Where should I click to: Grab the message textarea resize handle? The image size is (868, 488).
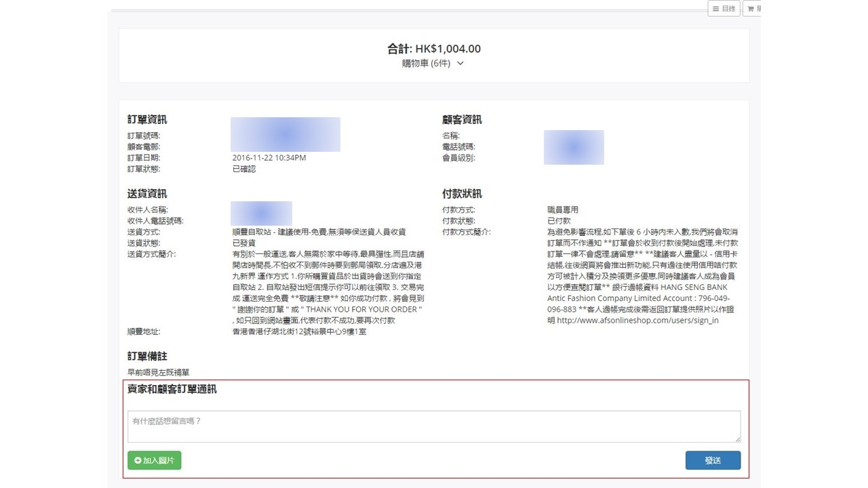(736, 439)
